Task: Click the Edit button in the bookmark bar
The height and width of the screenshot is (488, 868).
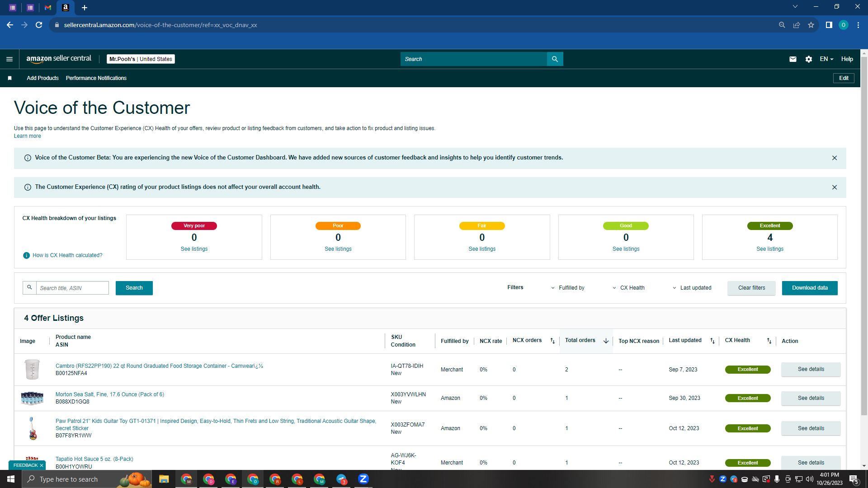Action: (x=844, y=78)
